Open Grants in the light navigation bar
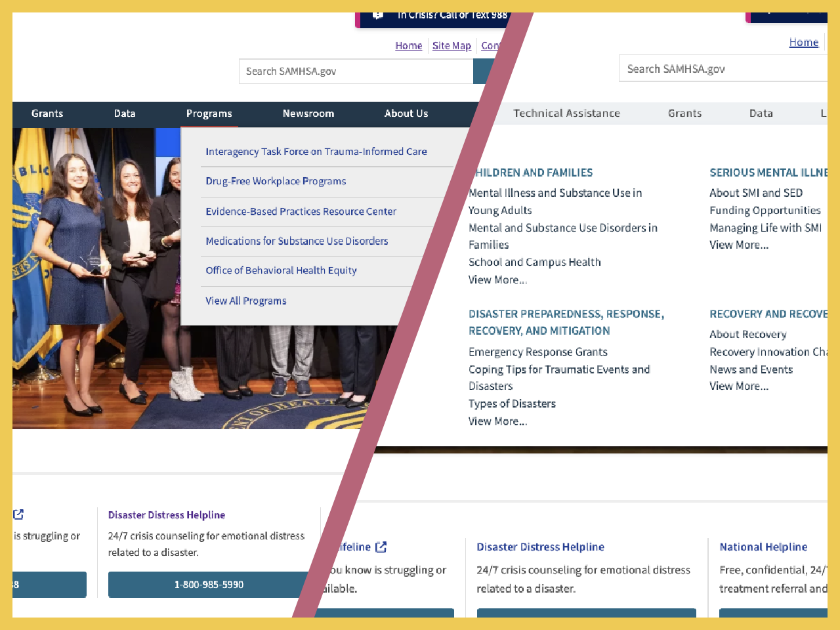Image resolution: width=840 pixels, height=630 pixels. click(x=685, y=114)
